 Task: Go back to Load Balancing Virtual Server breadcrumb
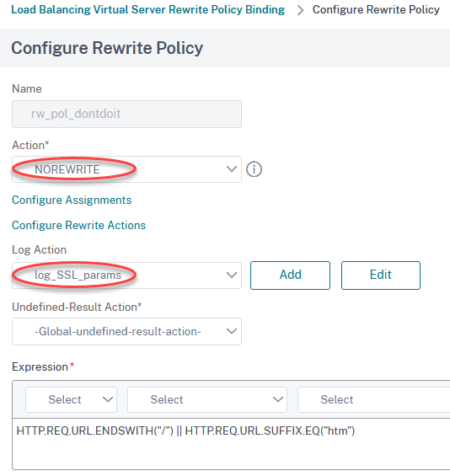pos(147,10)
